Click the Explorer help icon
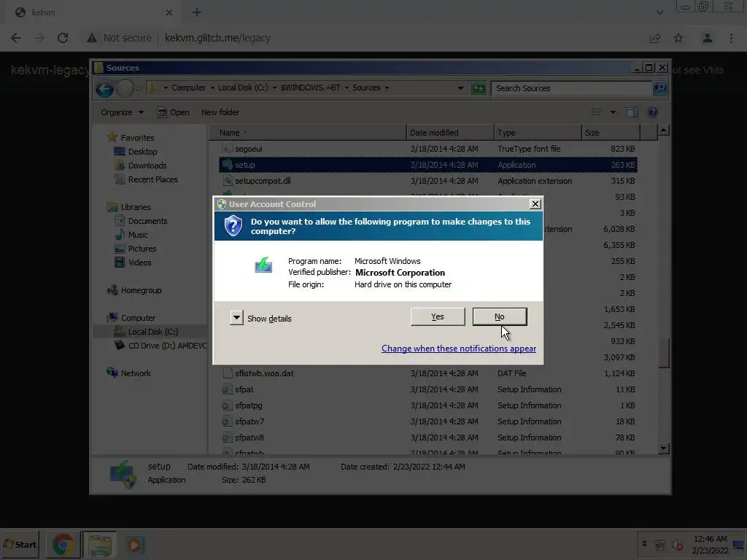 (x=653, y=112)
